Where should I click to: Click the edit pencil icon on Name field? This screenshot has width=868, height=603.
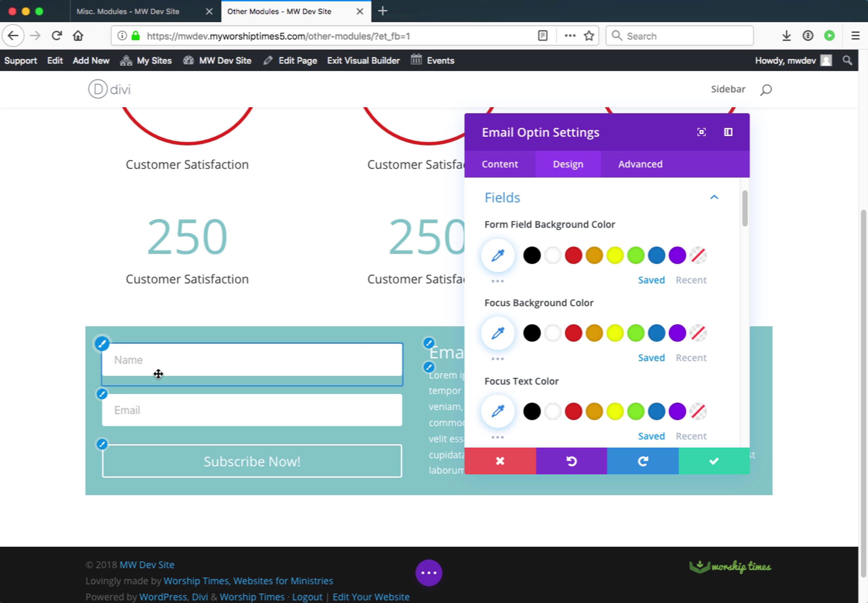pyautogui.click(x=102, y=344)
